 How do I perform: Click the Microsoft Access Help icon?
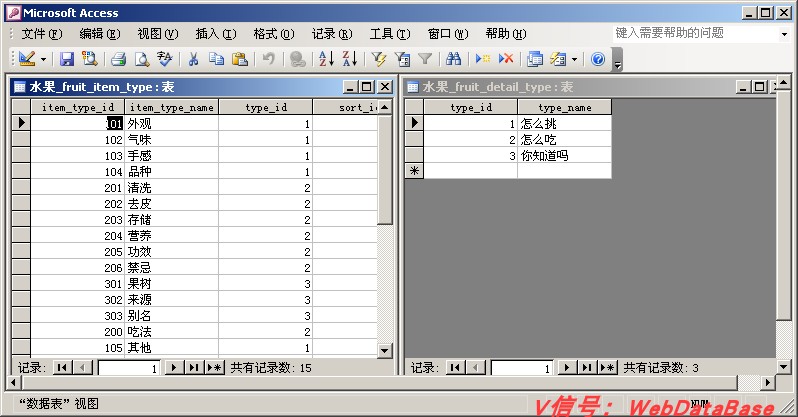pyautogui.click(x=598, y=59)
